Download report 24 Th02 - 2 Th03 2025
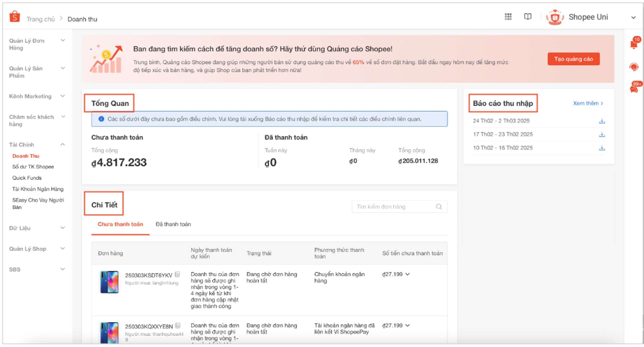 [x=602, y=121]
